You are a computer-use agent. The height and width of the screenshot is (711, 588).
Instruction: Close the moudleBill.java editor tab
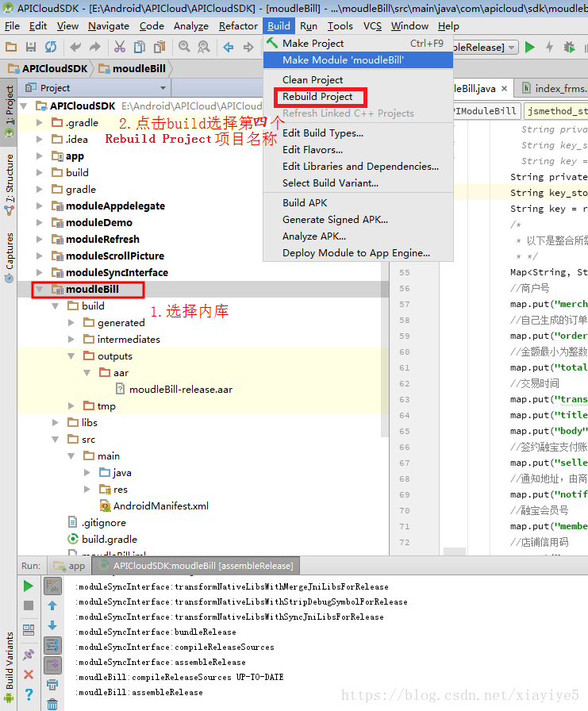click(504, 88)
